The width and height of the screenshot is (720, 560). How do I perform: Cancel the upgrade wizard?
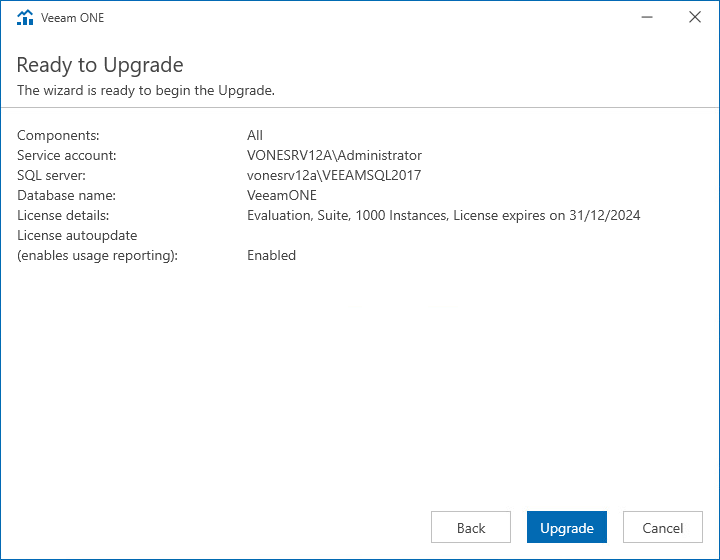(663, 527)
